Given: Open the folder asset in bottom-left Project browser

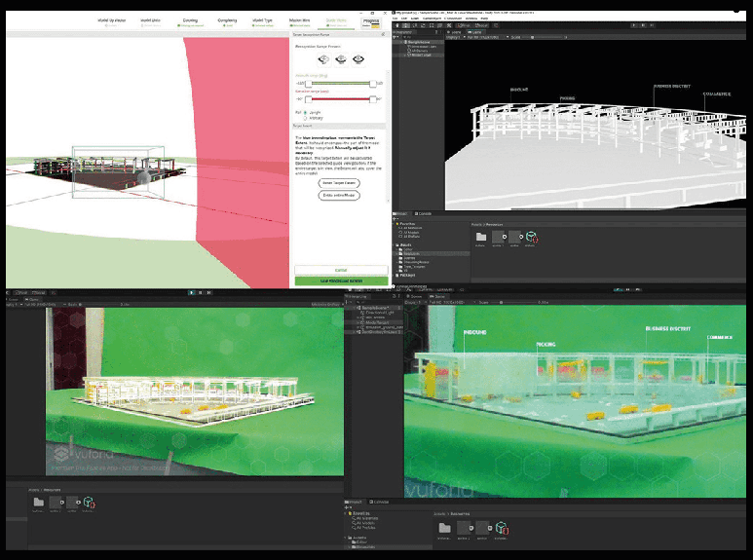Looking at the screenshot, I should [x=38, y=504].
